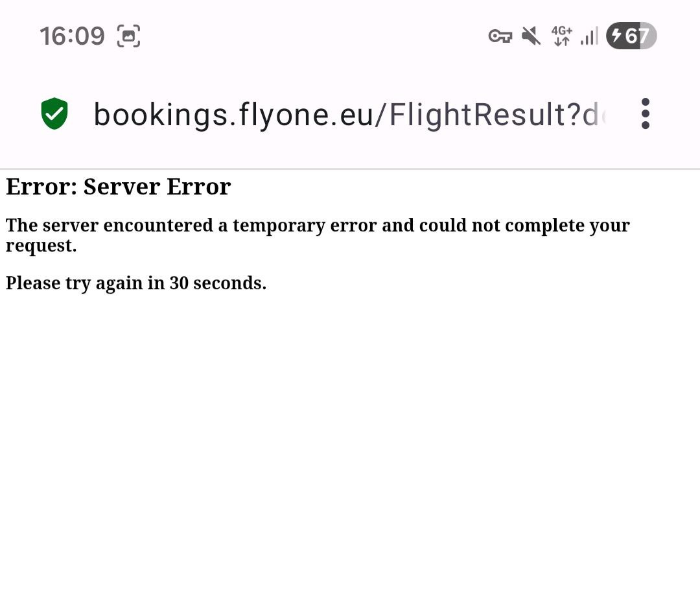700x612 pixels.
Task: Open the three-dot browser overflow menu
Action: tap(645, 114)
